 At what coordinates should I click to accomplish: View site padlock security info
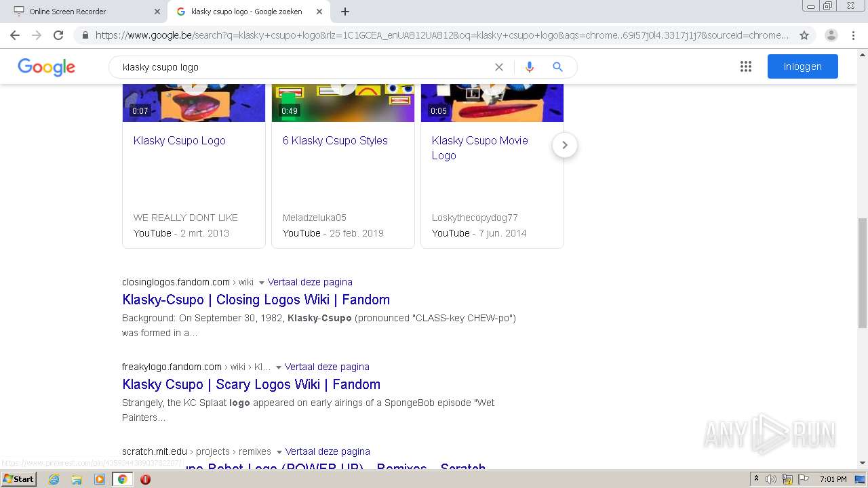[85, 35]
